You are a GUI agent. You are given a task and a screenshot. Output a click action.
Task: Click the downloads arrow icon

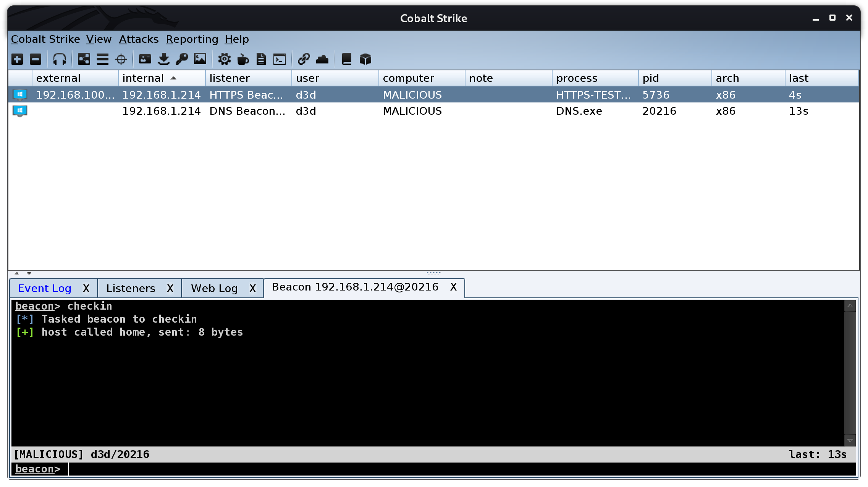tap(164, 59)
